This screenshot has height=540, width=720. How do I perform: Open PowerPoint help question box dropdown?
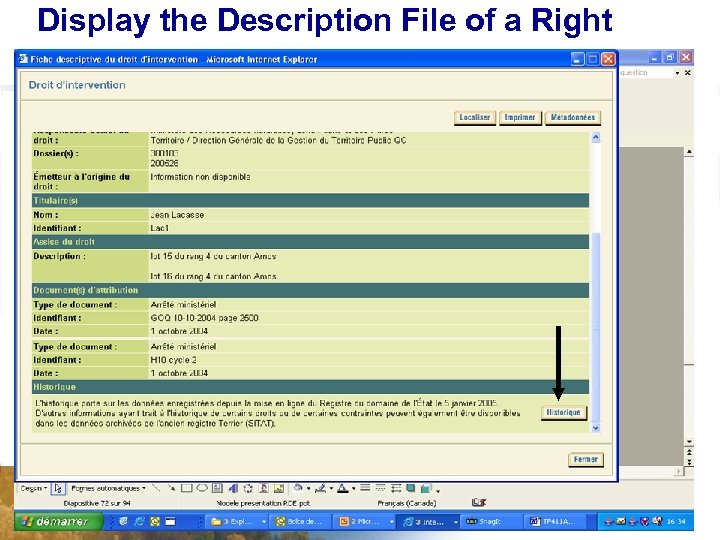tap(677, 73)
